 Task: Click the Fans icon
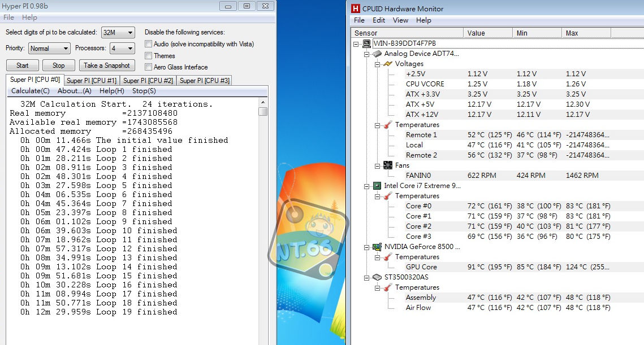[388, 165]
